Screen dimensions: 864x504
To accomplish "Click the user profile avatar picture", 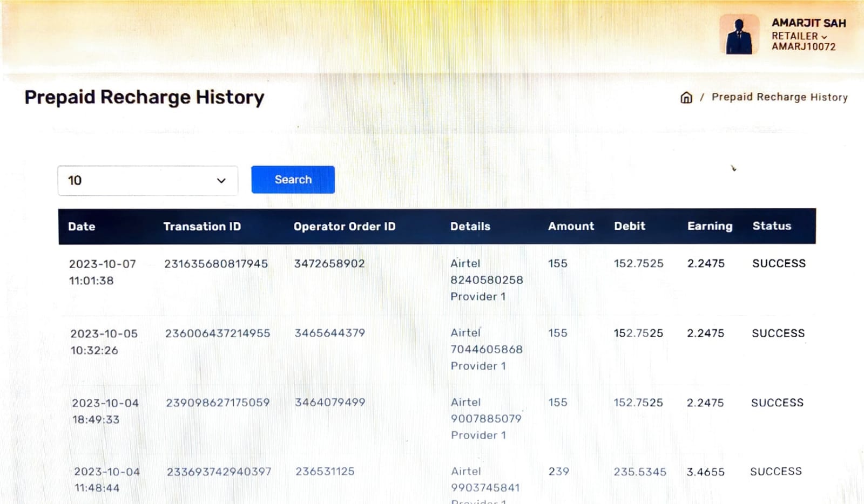I will tap(739, 35).
